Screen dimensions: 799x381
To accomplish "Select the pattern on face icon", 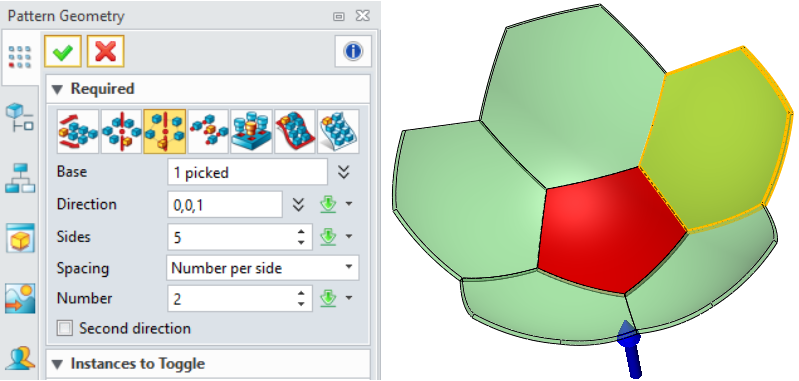I will [x=338, y=131].
